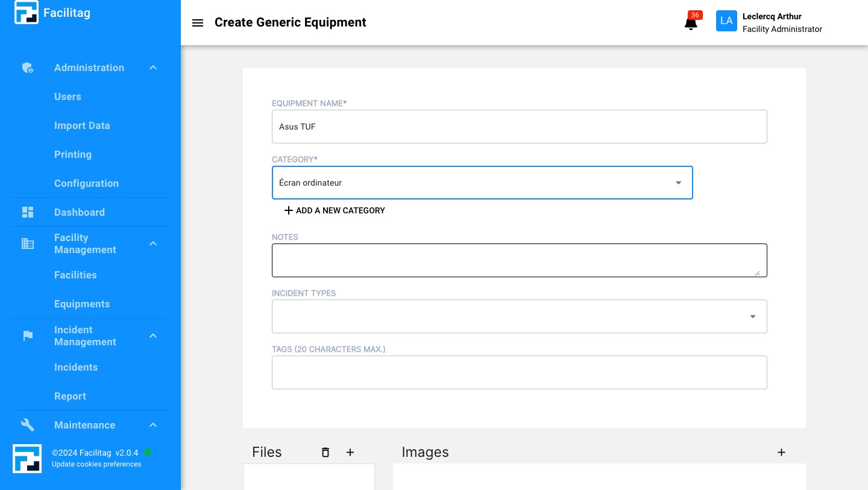The image size is (868, 490).
Task: Focus the Notes text area
Action: tap(519, 260)
